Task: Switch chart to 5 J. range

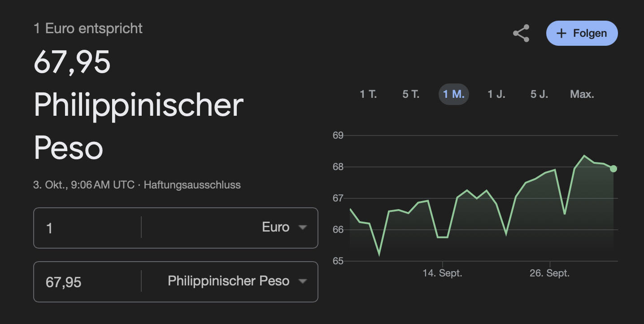Action: [539, 94]
